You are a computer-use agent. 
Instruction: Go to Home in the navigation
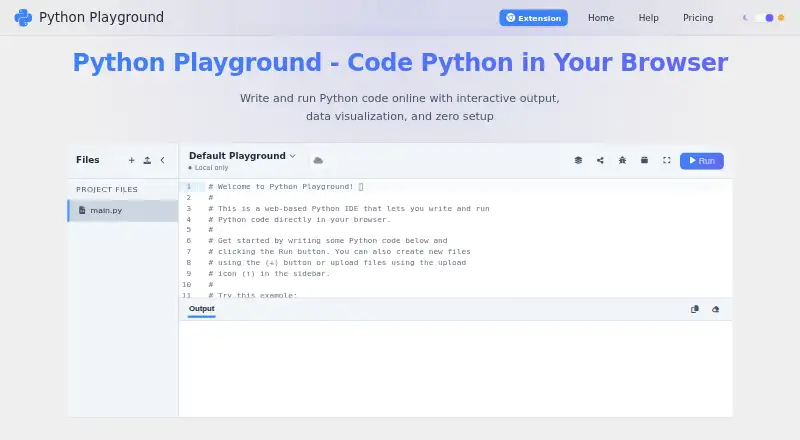point(601,18)
